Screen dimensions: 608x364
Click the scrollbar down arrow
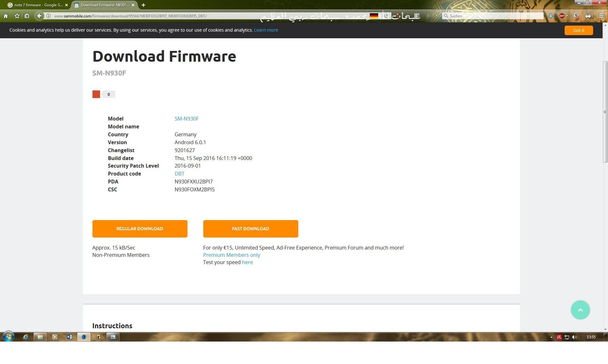pyautogui.click(x=605, y=329)
